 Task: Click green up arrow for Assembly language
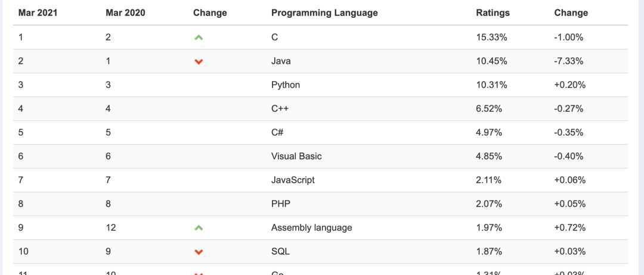[x=199, y=228]
